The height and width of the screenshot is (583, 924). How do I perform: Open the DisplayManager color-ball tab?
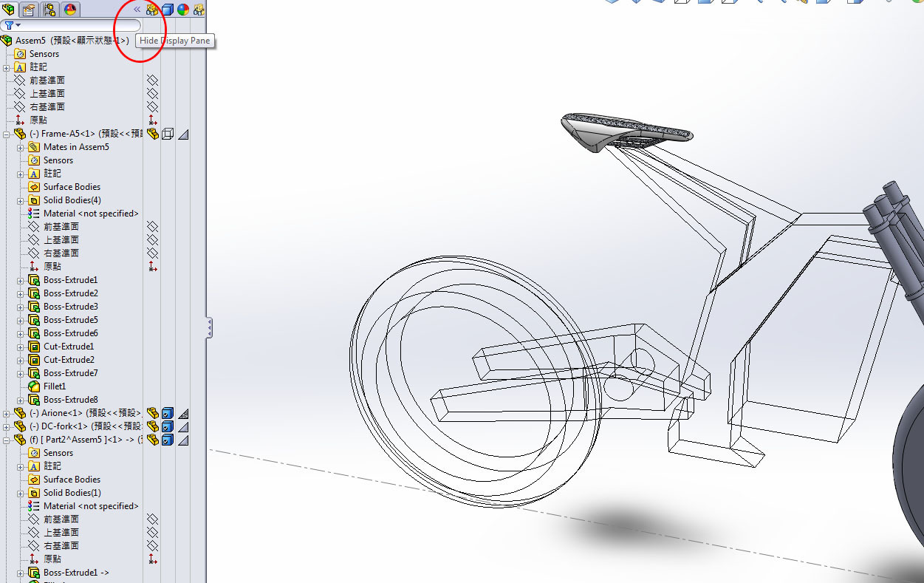[x=71, y=10]
